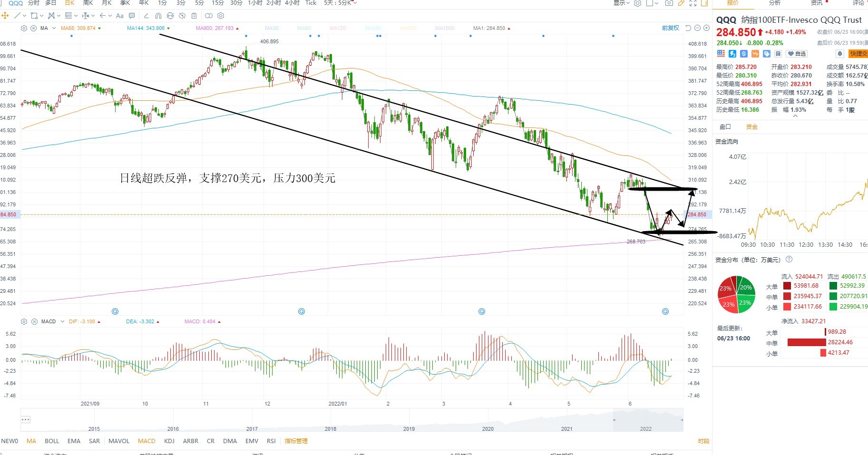The height and width of the screenshot is (455, 868).
Task: Switch to 周K weekly chart
Action: tap(88, 3)
